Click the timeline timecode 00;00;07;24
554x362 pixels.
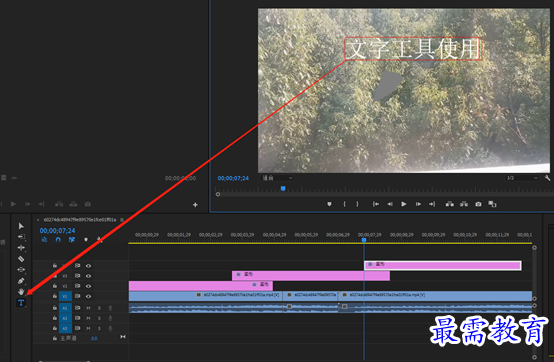click(57, 231)
